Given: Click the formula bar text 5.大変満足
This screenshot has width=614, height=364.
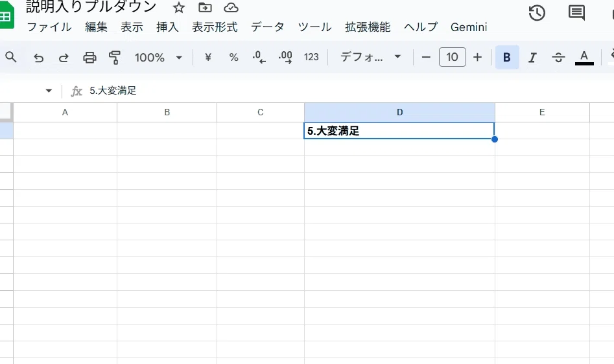Looking at the screenshot, I should pos(113,91).
